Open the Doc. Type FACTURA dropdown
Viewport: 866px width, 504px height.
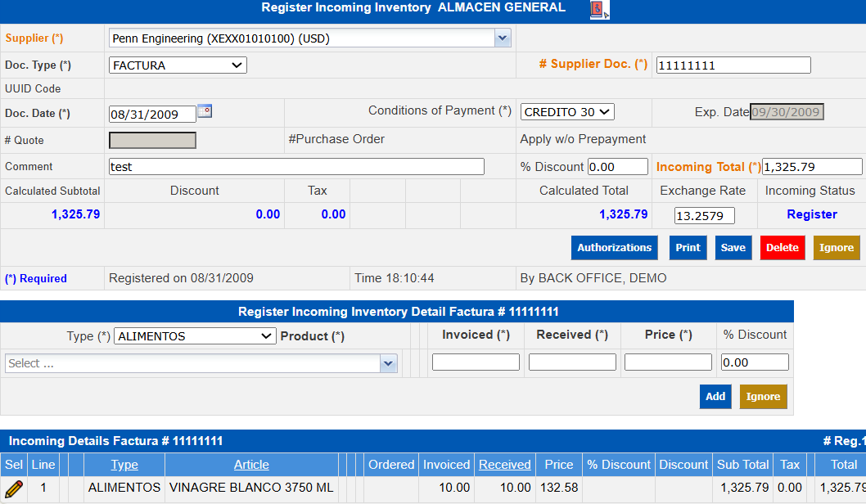point(178,65)
